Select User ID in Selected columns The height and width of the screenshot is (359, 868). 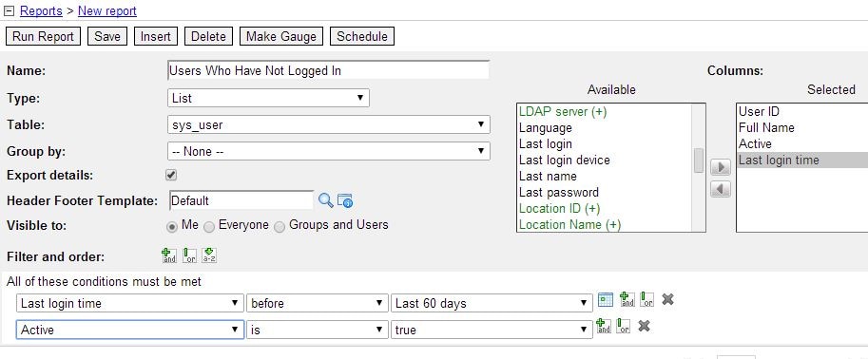(802, 112)
